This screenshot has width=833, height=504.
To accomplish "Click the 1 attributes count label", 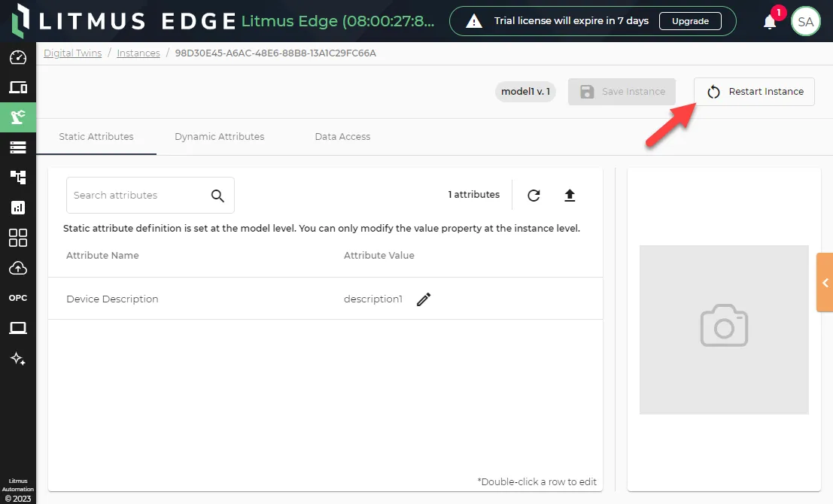I will 474,194.
